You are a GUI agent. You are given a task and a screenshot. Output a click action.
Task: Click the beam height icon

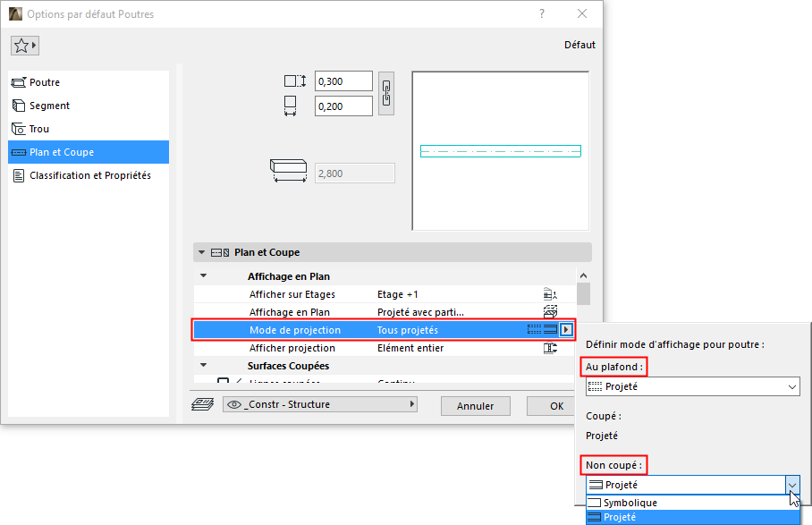pos(294,81)
